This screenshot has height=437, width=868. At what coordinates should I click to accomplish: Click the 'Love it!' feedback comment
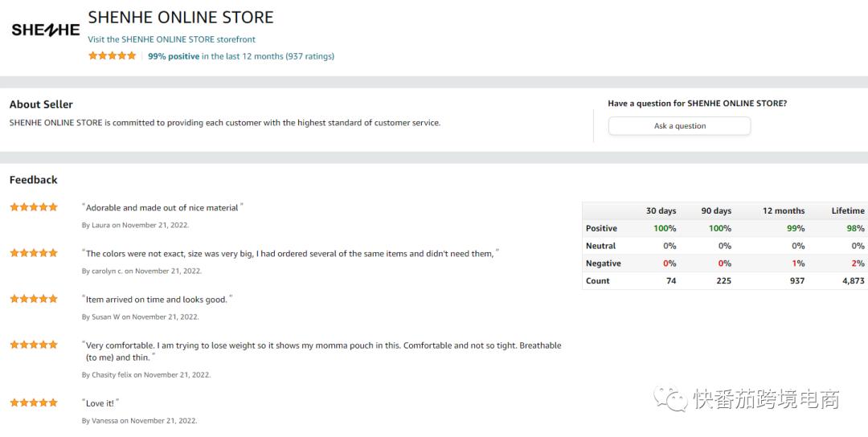(x=101, y=402)
